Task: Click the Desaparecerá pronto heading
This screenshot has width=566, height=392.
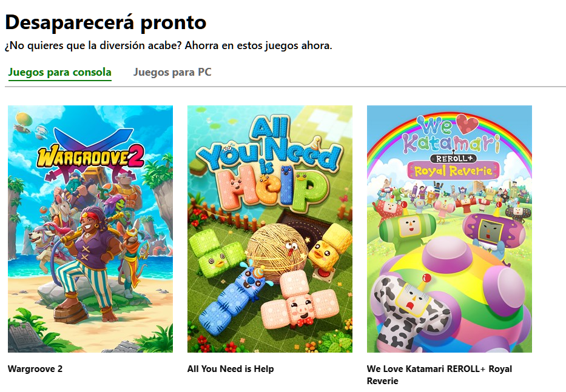Action: (106, 22)
